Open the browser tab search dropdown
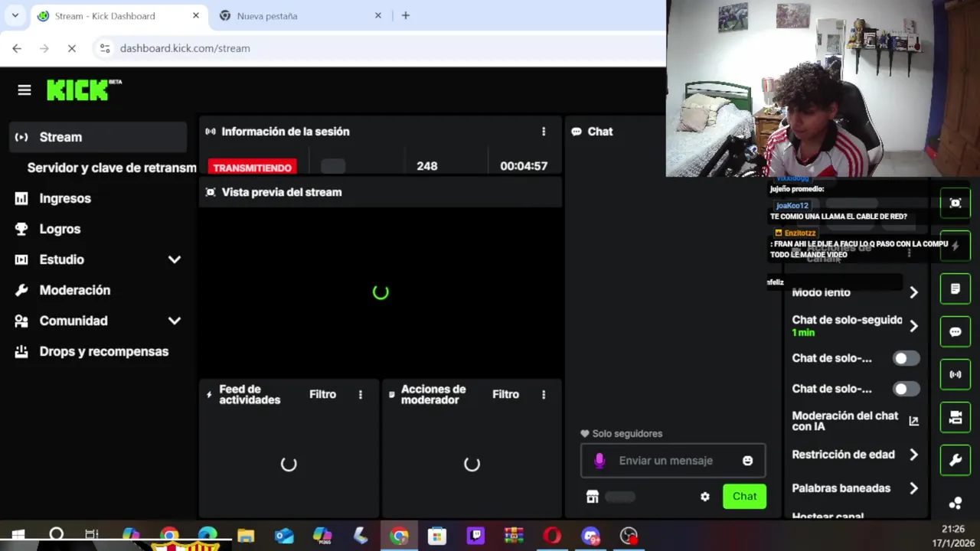Screen dimensions: 980x551 [x=15, y=15]
